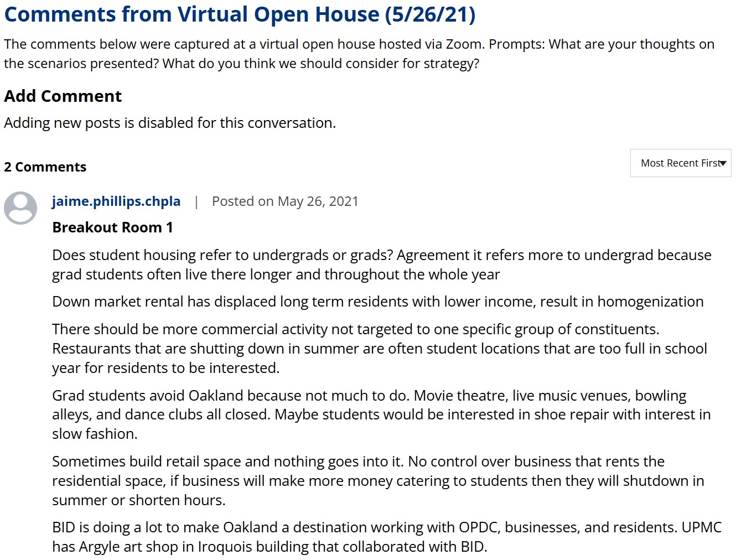Image resolution: width=736 pixels, height=560 pixels.
Task: Open the Most Recent First sort dropdown
Action: coord(680,163)
